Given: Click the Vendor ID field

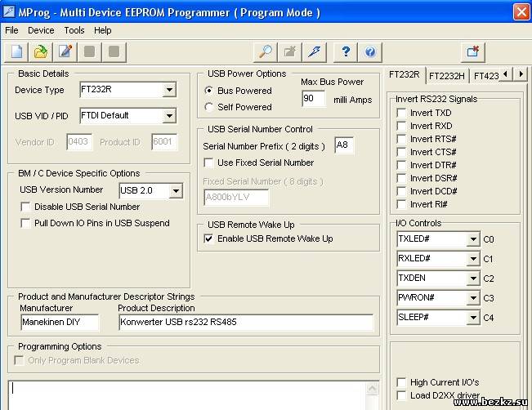Looking at the screenshot, I should [79, 142].
